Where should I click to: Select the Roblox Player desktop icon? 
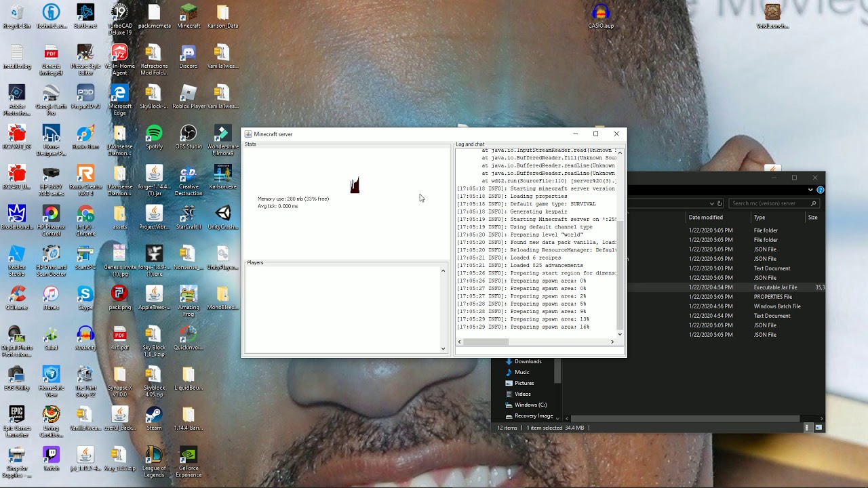coord(189,97)
